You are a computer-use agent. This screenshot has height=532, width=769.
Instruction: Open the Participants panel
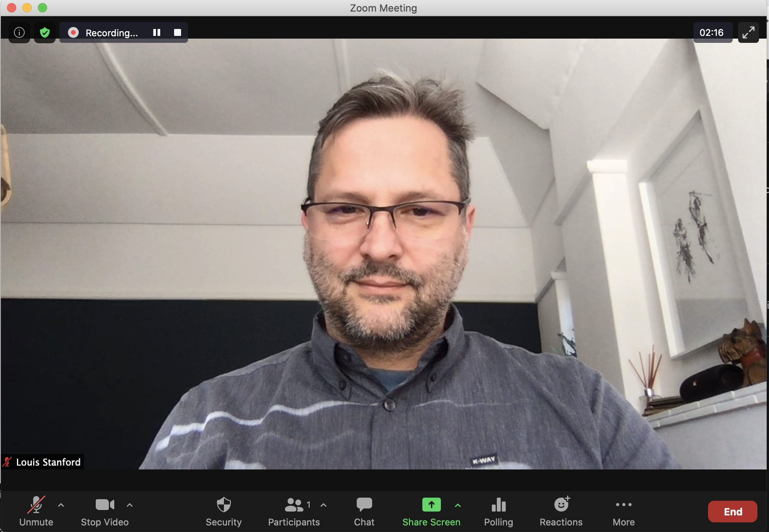coord(294,511)
